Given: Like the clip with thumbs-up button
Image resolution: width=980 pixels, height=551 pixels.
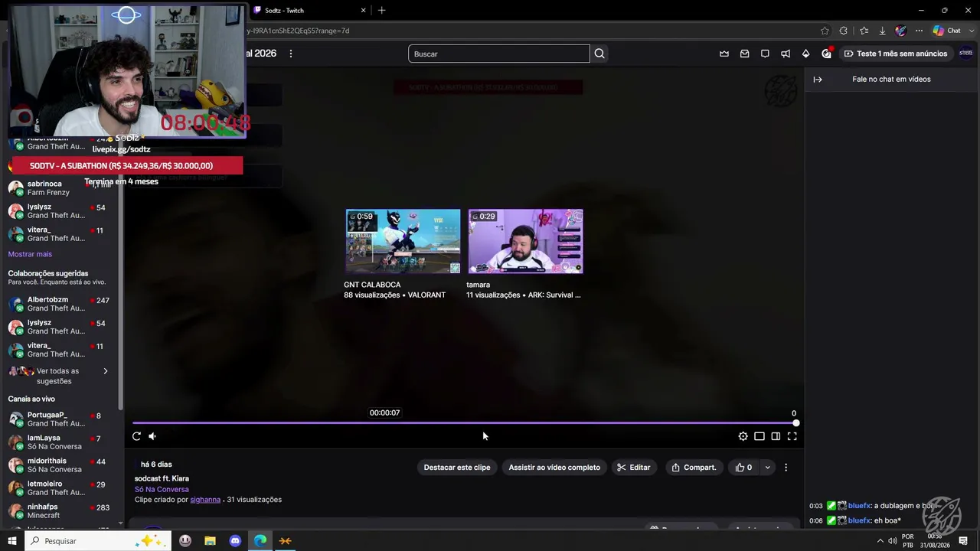Looking at the screenshot, I should pos(743,468).
